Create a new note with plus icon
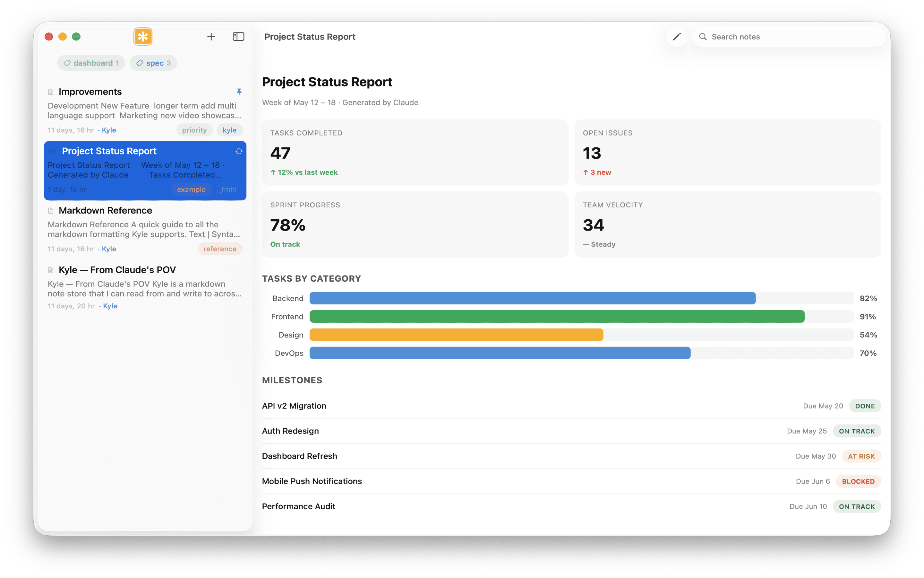 click(x=211, y=37)
